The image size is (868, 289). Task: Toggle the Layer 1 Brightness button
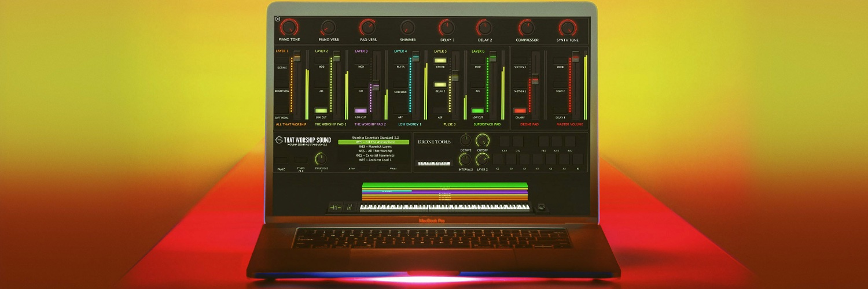click(281, 84)
